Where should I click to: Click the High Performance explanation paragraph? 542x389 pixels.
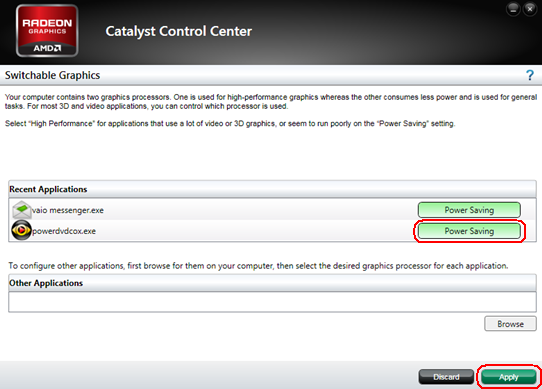230,123
